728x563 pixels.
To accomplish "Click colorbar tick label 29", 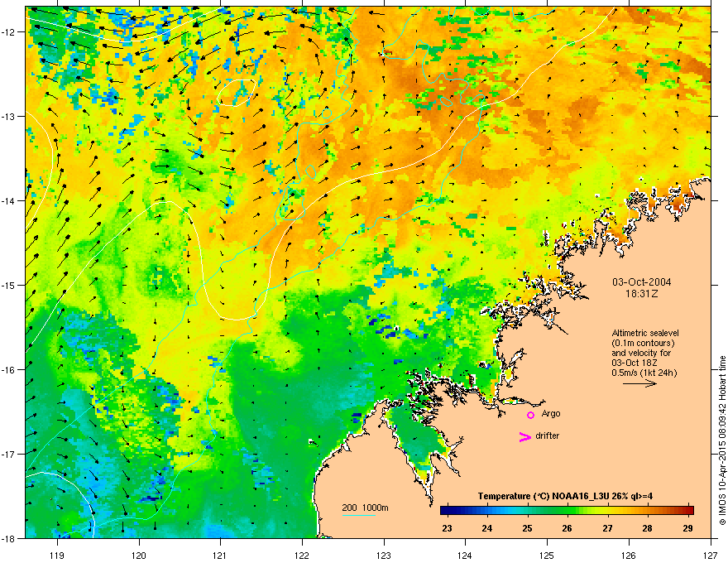I will pos(688,528).
